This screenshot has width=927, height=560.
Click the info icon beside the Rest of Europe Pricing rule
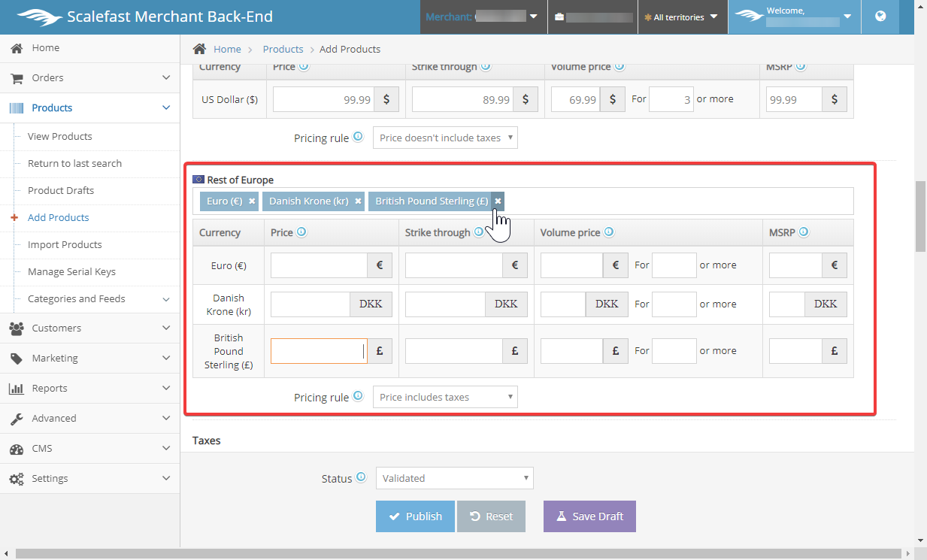click(359, 396)
